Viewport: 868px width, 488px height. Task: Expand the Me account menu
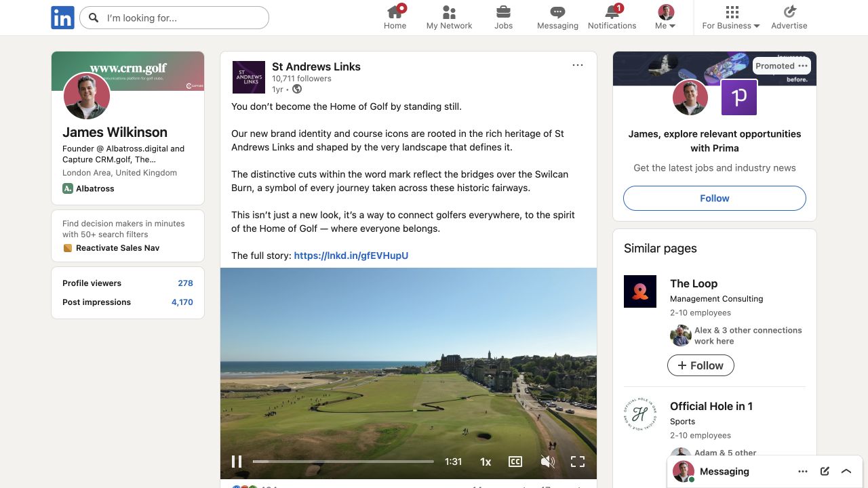(x=666, y=18)
